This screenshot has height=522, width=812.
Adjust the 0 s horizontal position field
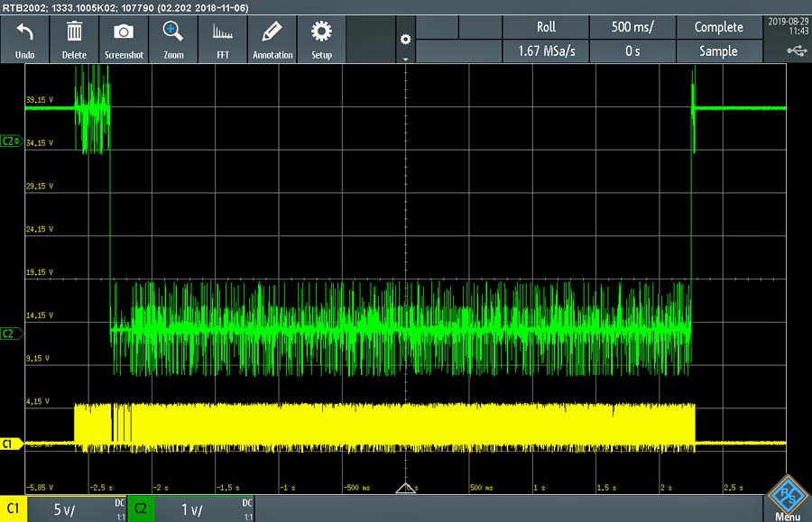point(632,51)
